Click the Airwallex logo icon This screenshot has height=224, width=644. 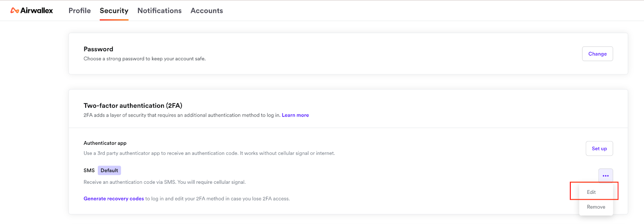pyautogui.click(x=15, y=10)
